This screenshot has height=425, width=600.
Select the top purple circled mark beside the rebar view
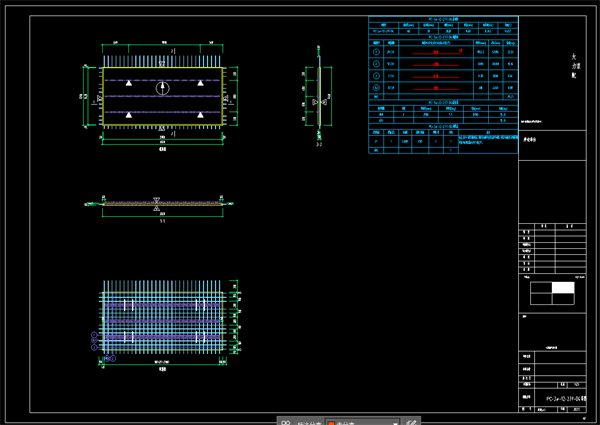click(x=94, y=335)
